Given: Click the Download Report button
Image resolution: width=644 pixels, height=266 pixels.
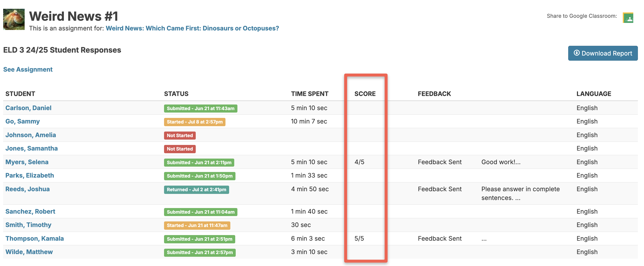Looking at the screenshot, I should click(603, 53).
